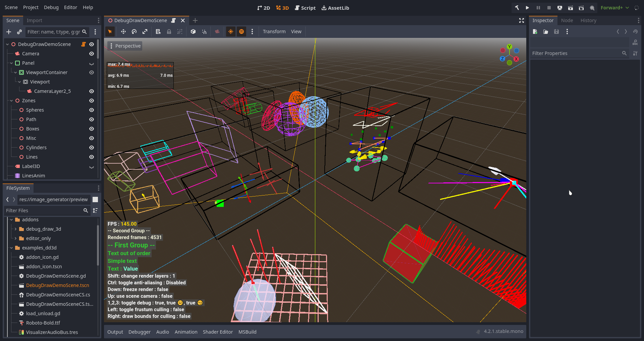Select the Move mode tool
The height and width of the screenshot is (341, 644).
pyautogui.click(x=123, y=32)
